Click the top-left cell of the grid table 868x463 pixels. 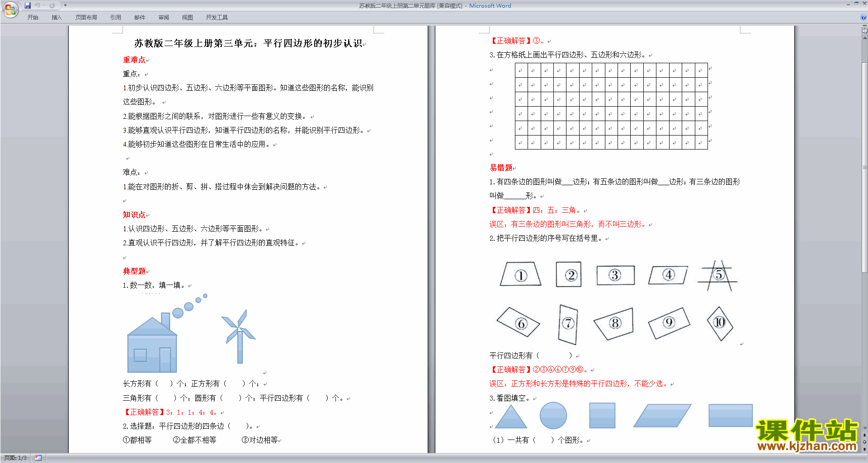[521, 70]
